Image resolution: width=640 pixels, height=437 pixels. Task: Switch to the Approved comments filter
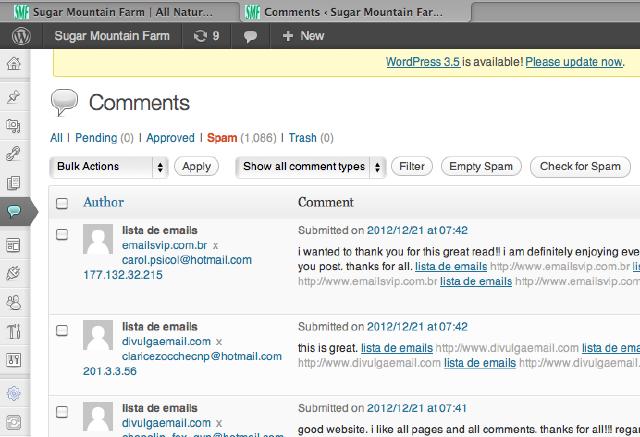(170, 138)
